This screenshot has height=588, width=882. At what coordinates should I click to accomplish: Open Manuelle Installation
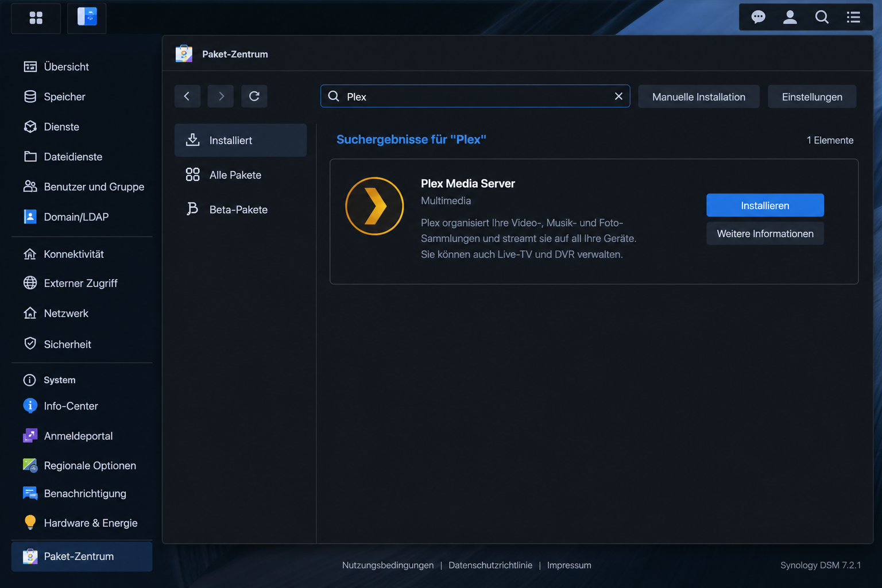pyautogui.click(x=699, y=96)
